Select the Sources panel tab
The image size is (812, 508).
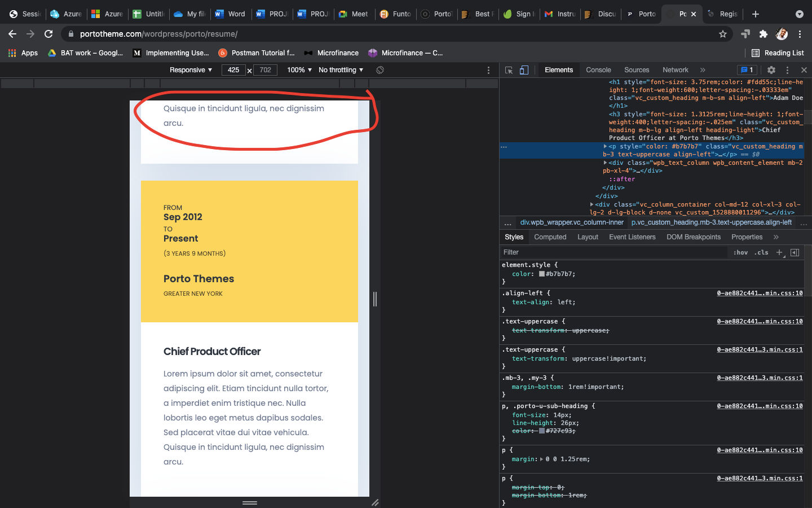[637, 70]
